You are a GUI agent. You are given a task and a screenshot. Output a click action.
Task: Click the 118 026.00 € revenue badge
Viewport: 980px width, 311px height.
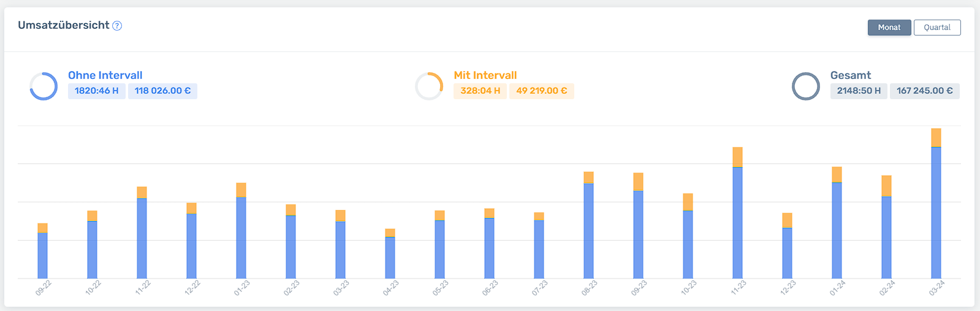tap(162, 91)
